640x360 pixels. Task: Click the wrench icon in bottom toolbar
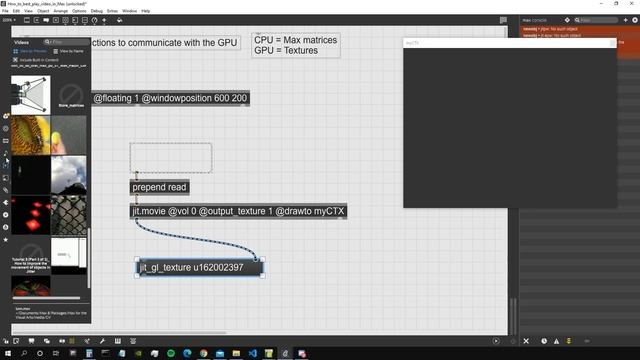point(102,341)
